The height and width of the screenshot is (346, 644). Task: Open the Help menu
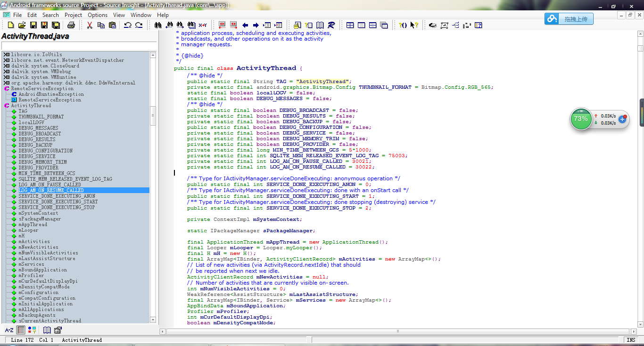[163, 15]
